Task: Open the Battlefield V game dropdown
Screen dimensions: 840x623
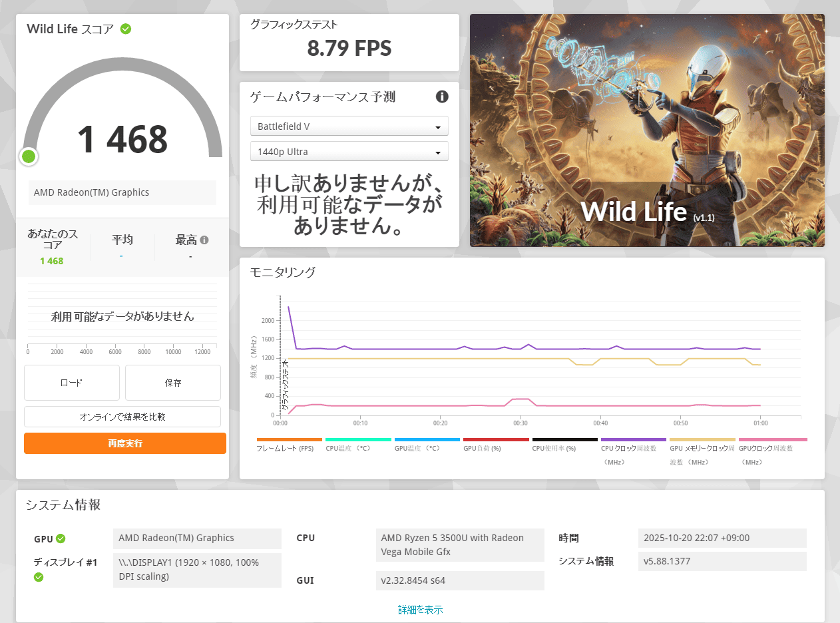Action: [x=349, y=126]
